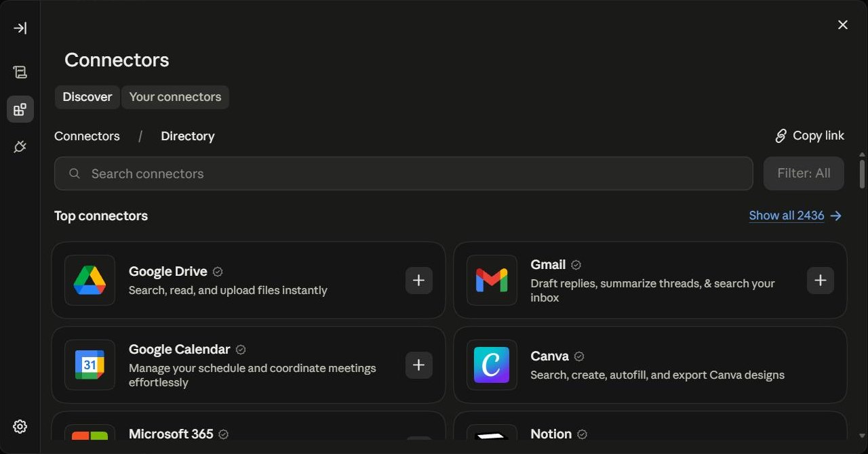Image resolution: width=868 pixels, height=454 pixels.
Task: Click the Canva logo icon
Action: click(492, 365)
